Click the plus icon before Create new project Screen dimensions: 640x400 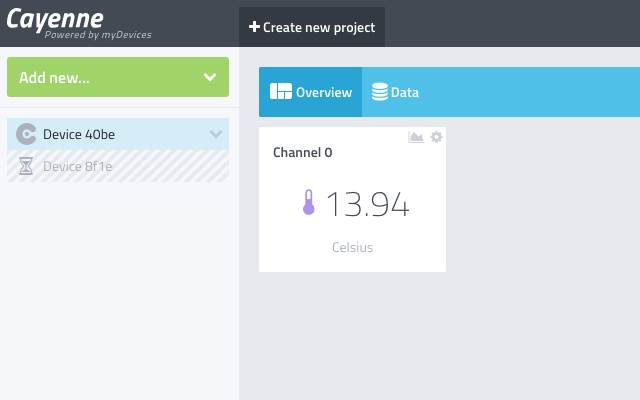254,27
